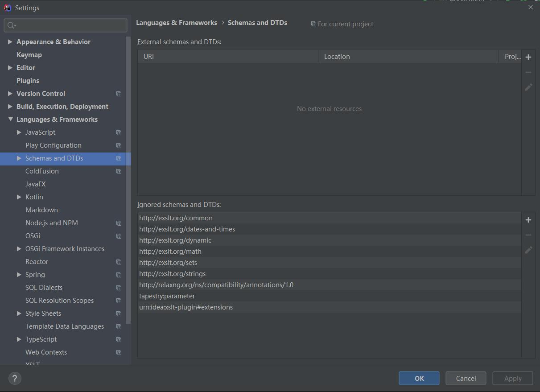
Task: Expand the Kotlin settings node
Action: (19, 197)
